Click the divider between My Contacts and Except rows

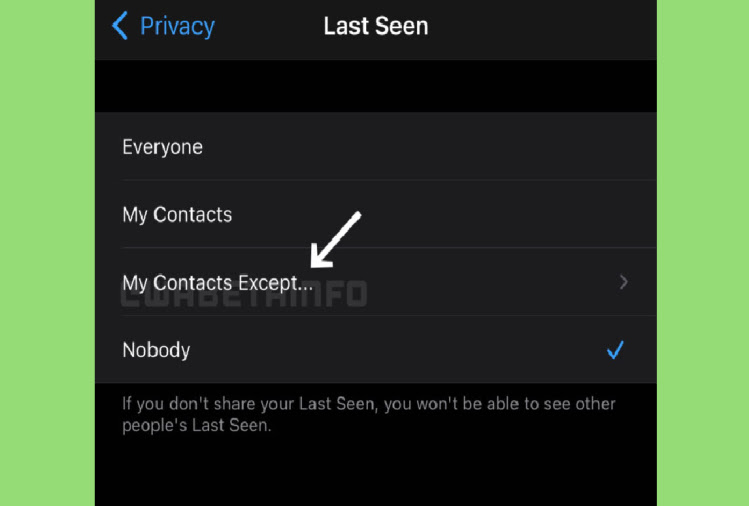[x=389, y=248]
